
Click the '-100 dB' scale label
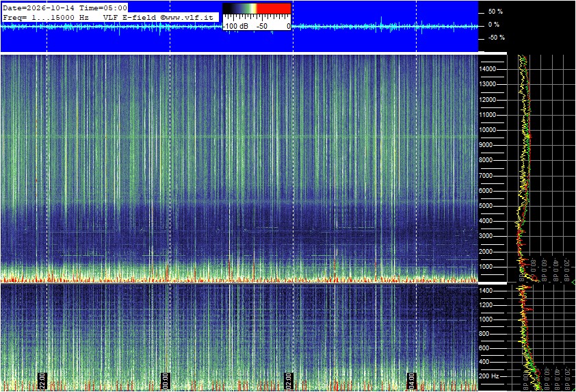[235, 26]
